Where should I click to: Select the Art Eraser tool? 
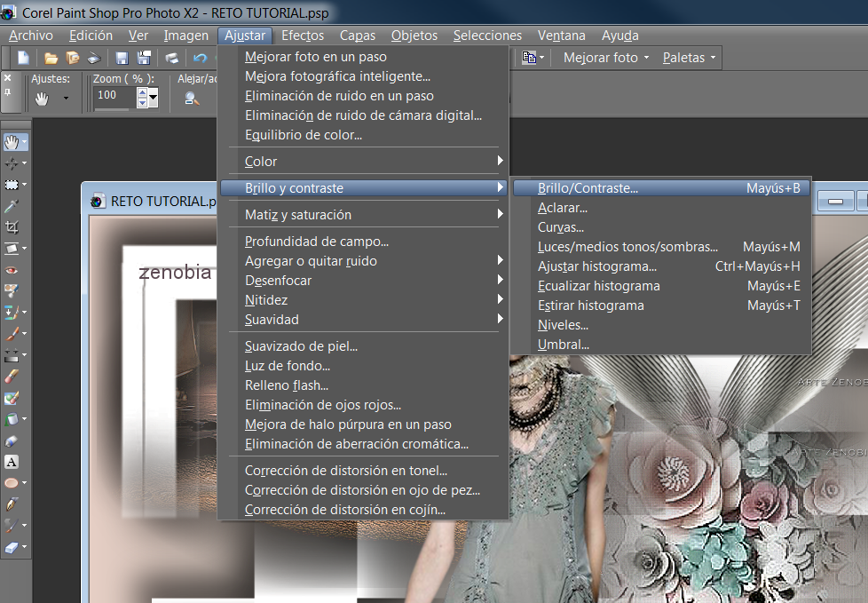point(11,547)
